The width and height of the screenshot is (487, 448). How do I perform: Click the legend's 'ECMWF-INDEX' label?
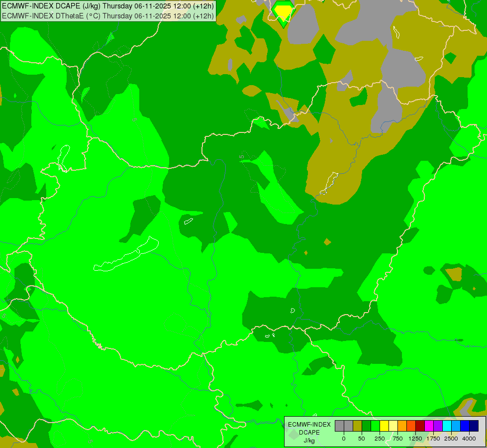(x=309, y=425)
